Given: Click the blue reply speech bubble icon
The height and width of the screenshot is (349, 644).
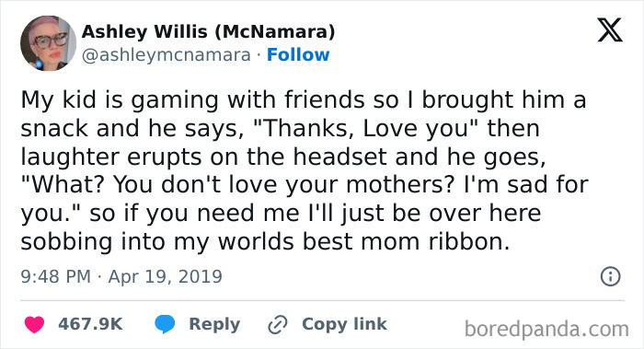Looking at the screenshot, I should 165,324.
